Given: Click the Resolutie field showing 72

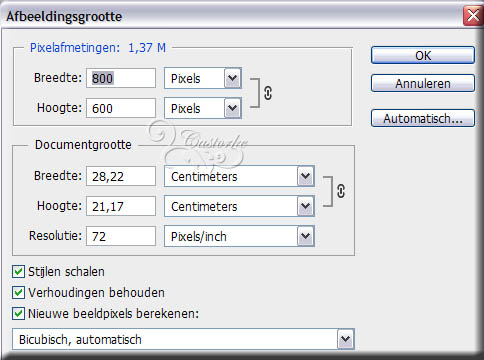Looking at the screenshot, I should (x=121, y=236).
